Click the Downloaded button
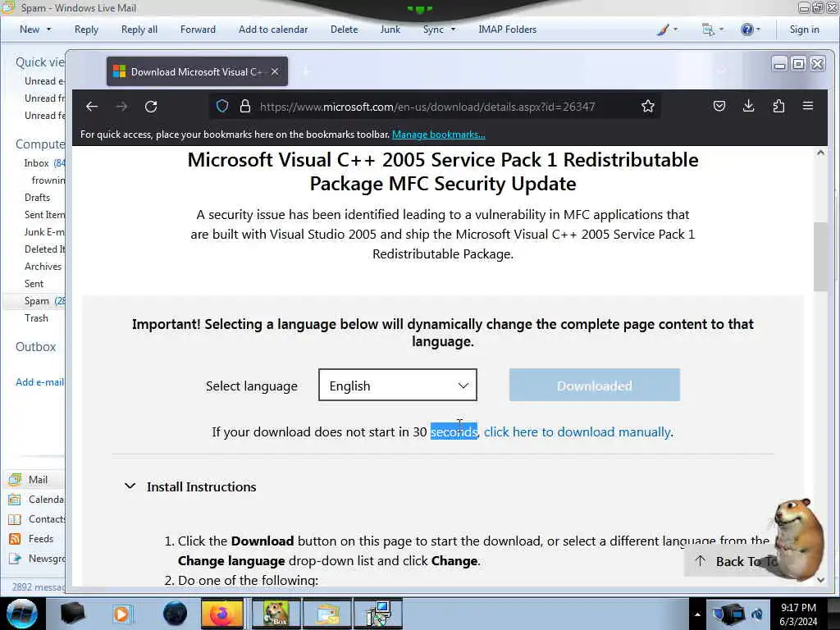The image size is (840, 630). point(595,385)
